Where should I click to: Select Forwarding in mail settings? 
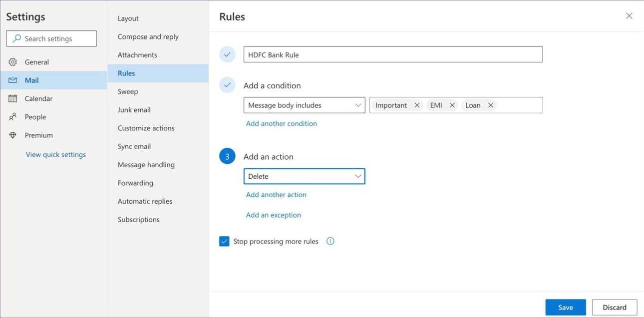(135, 183)
